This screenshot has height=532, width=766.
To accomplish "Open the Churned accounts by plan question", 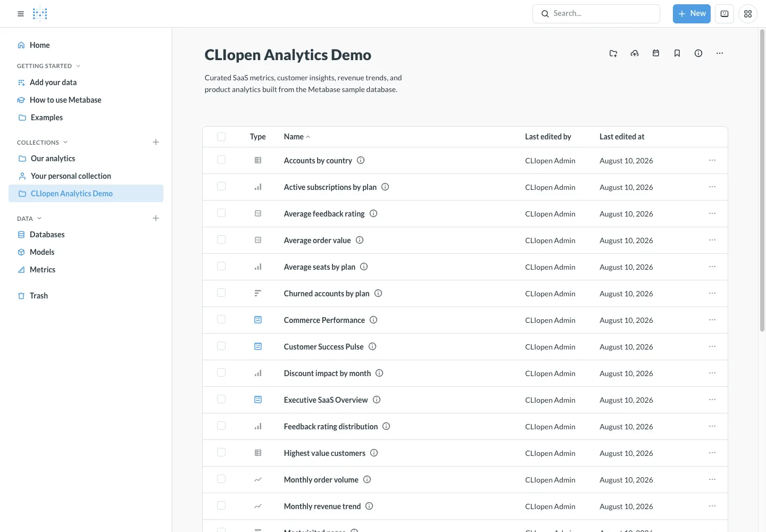I will (327, 294).
